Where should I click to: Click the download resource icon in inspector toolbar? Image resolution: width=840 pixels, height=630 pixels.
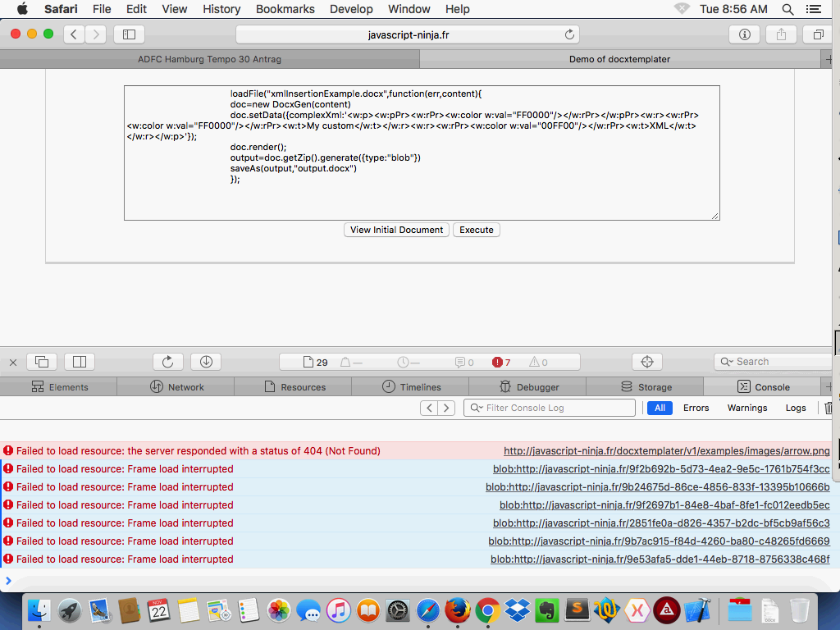pos(205,361)
